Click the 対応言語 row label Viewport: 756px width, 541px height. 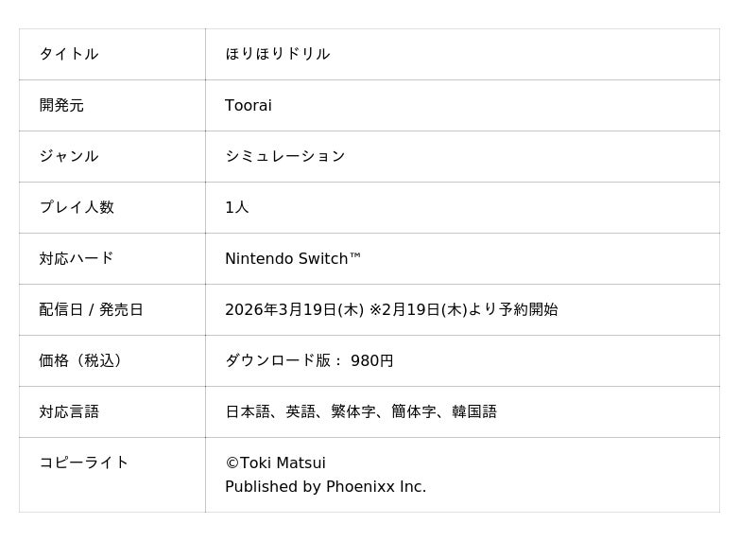69,411
